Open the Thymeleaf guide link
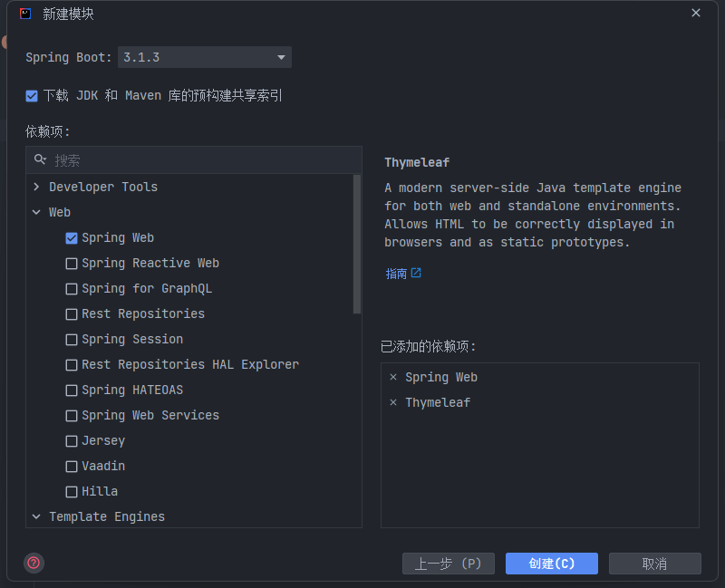Image resolution: width=725 pixels, height=588 pixels. pos(403,274)
